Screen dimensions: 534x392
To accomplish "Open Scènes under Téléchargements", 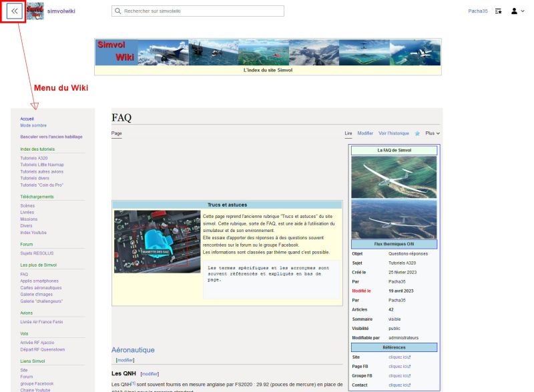I will click(27, 206).
